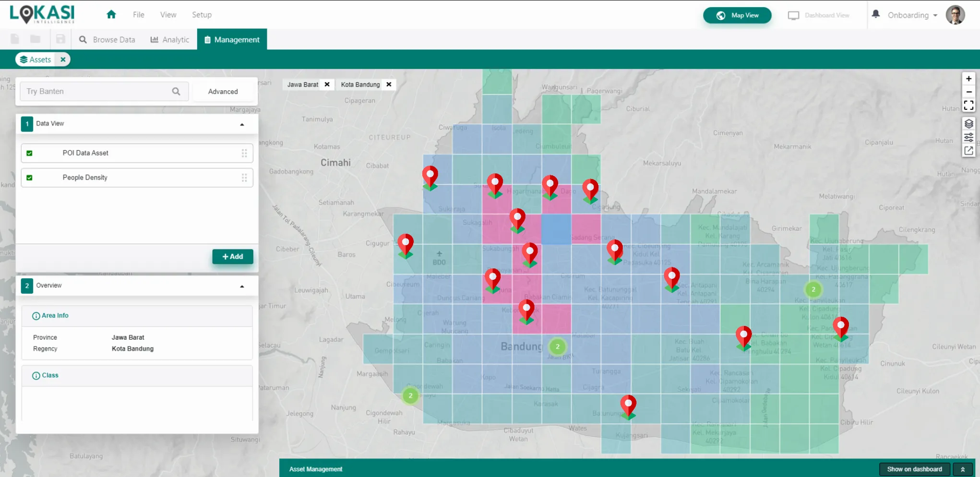Switch to the Analytic tab
The width and height of the screenshot is (980, 477).
tap(170, 40)
